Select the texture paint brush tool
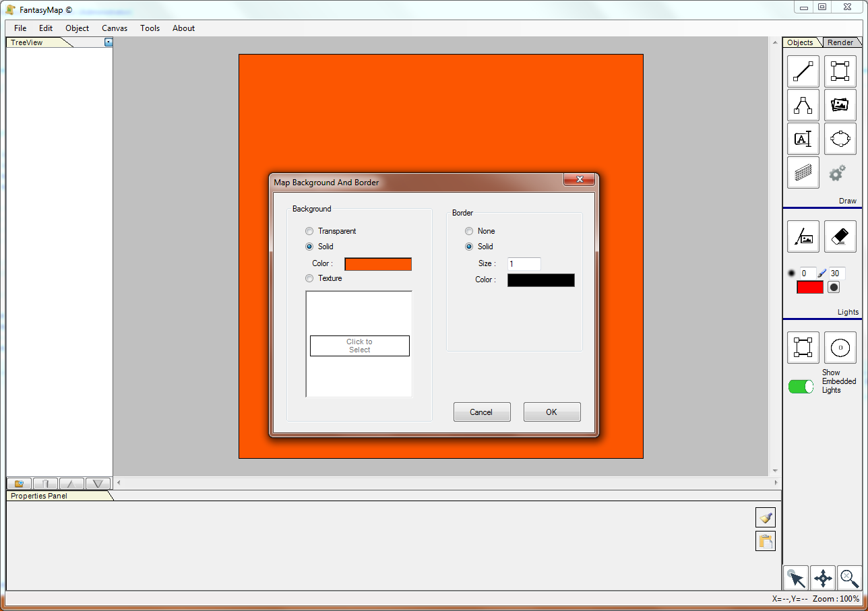The width and height of the screenshot is (868, 611). point(803,236)
